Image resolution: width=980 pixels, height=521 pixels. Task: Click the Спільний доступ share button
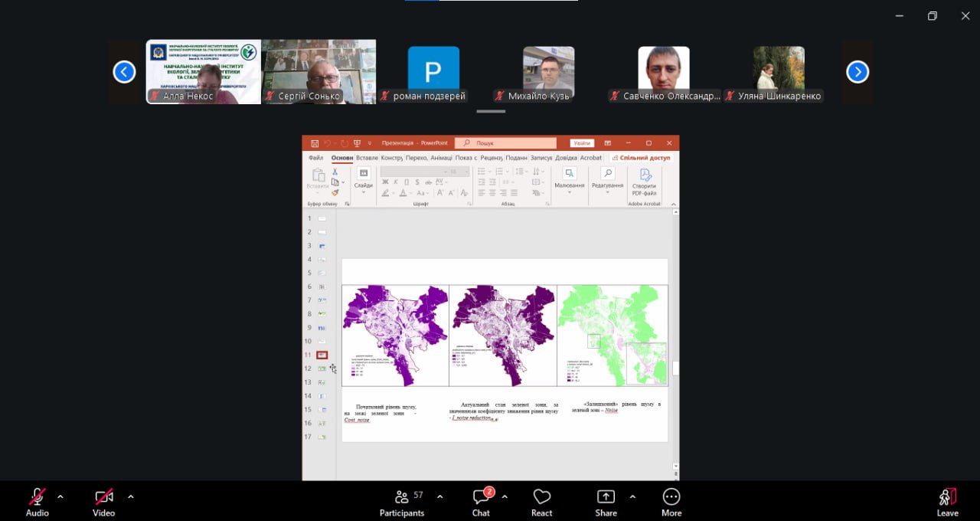642,158
